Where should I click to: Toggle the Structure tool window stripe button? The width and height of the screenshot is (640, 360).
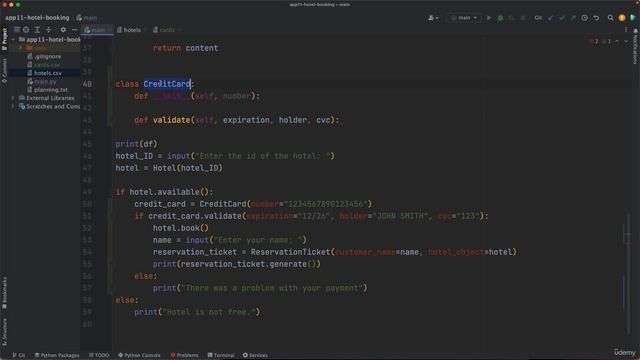(x=4, y=332)
